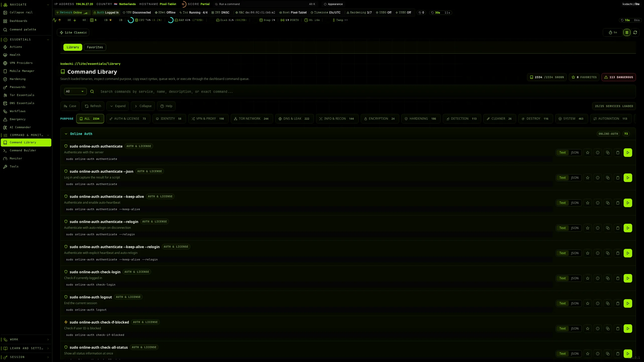Image resolution: width=644 pixels, height=362 pixels.
Task: Click the Lite Classic button
Action: click(x=73, y=32)
